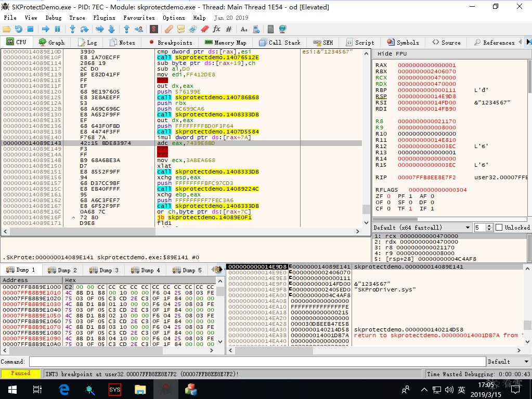The image size is (532, 399).
Task: Select the RIP register value
Action: tap(427, 177)
